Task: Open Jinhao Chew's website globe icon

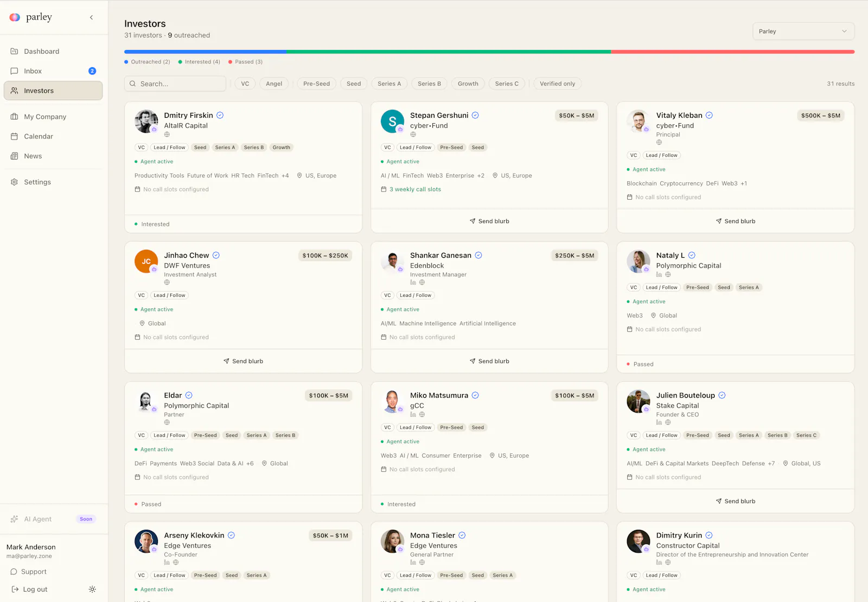Action: click(167, 282)
